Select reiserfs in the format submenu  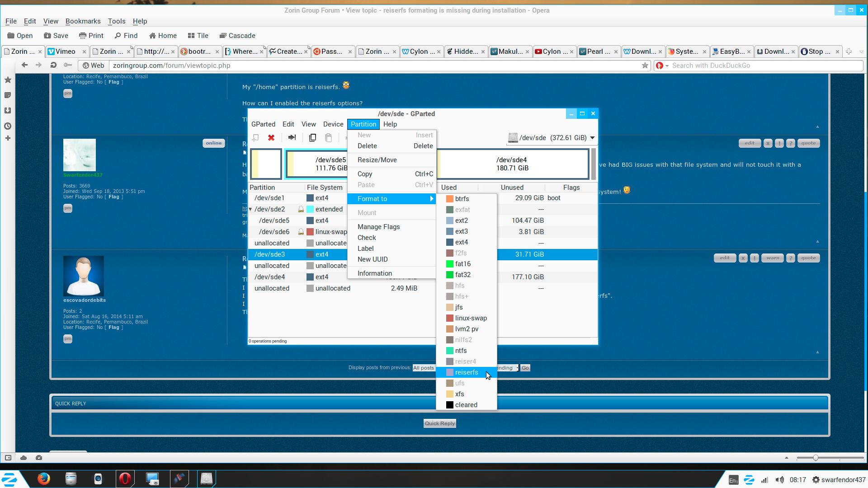tap(466, 372)
